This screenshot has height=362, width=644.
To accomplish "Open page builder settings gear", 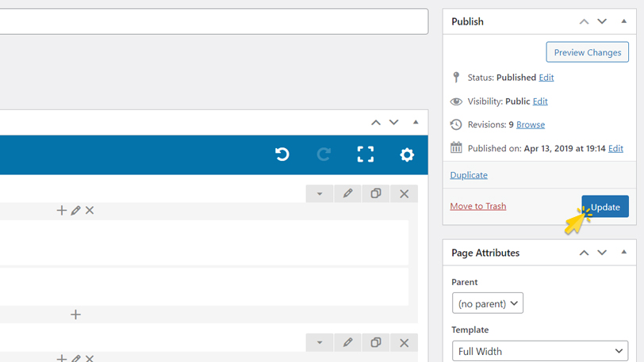I will (x=407, y=154).
